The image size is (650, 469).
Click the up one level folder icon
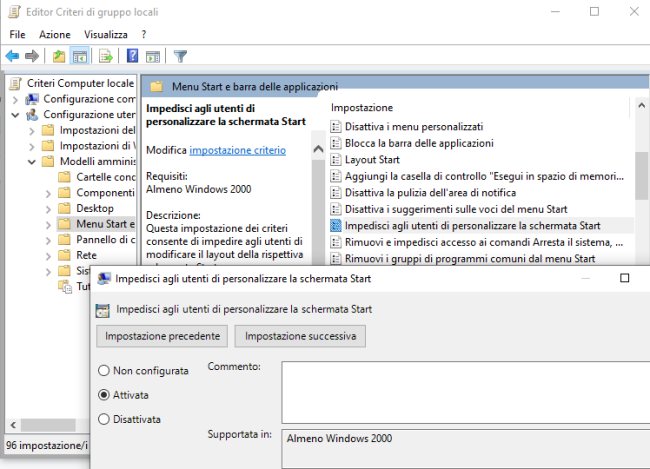59,56
